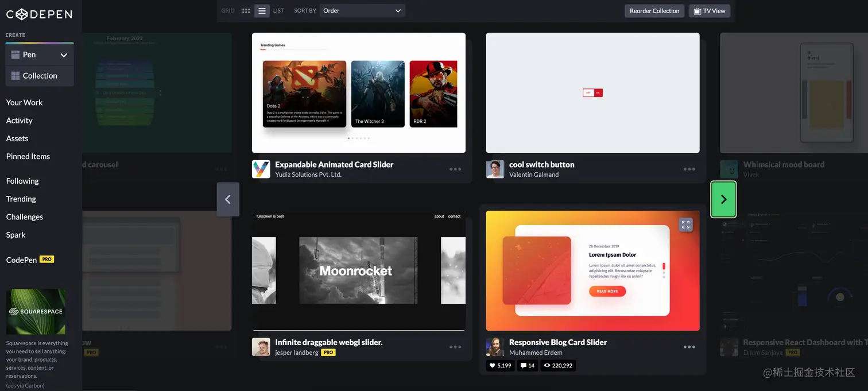Click PRO badge next to jesper landberg
The width and height of the screenshot is (868, 391).
328,353
